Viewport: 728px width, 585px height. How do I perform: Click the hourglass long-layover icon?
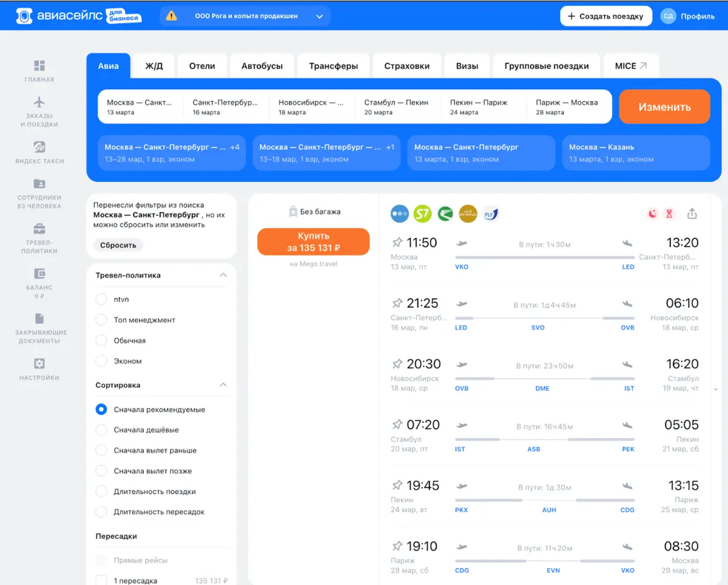(x=670, y=213)
